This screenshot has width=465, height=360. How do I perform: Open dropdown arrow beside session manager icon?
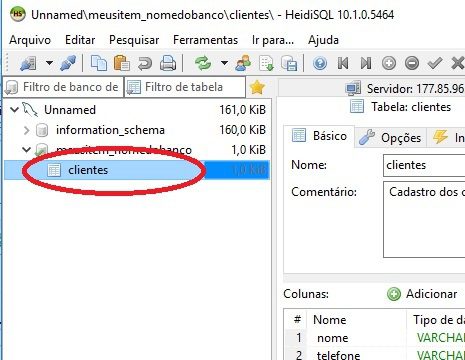pos(49,63)
